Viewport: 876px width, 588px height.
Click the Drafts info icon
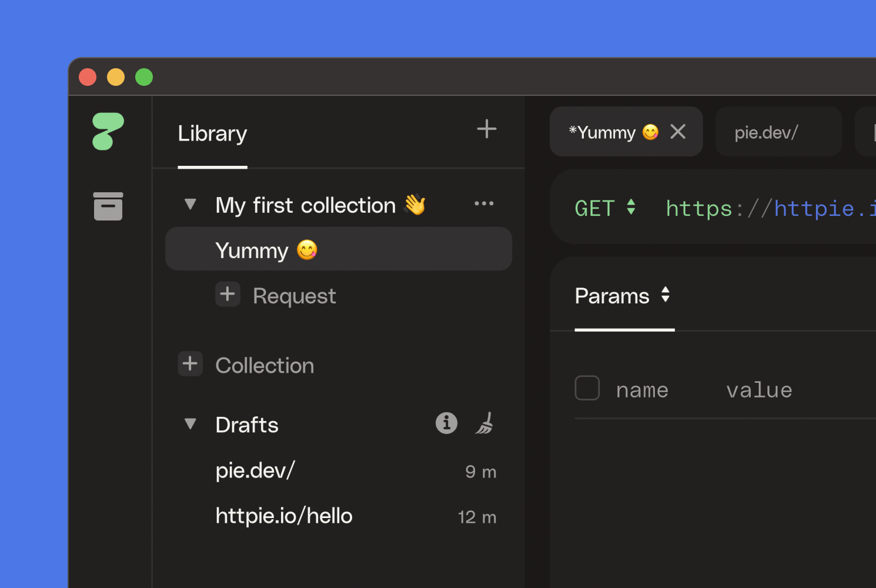(x=446, y=423)
